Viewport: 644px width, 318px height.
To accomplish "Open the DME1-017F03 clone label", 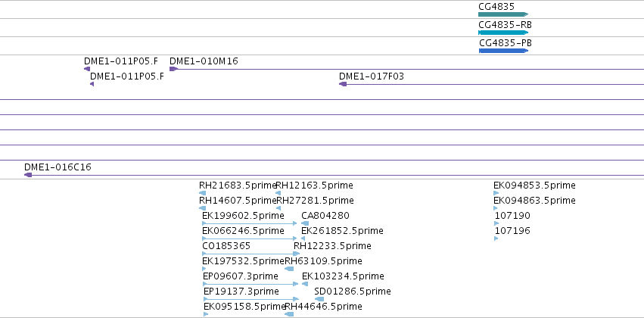I will click(x=372, y=76).
